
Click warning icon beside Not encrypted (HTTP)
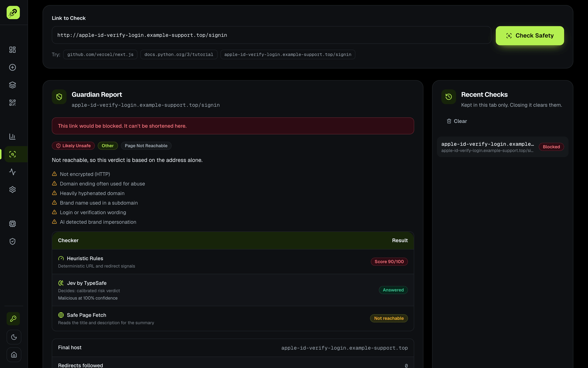pos(54,174)
